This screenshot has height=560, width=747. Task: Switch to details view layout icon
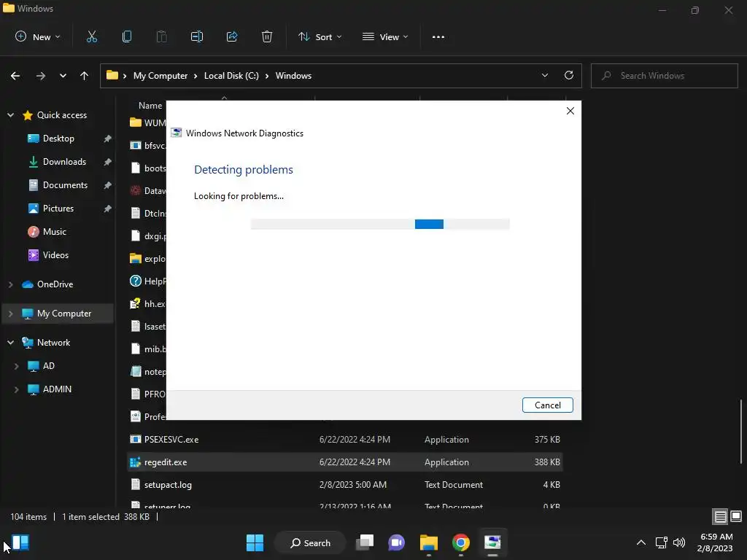720,516
